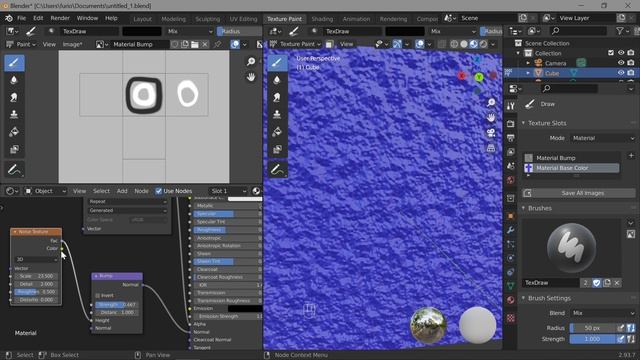The height and width of the screenshot is (360, 640).
Task: Select the Smear tool in 3D viewport
Action: point(277,97)
